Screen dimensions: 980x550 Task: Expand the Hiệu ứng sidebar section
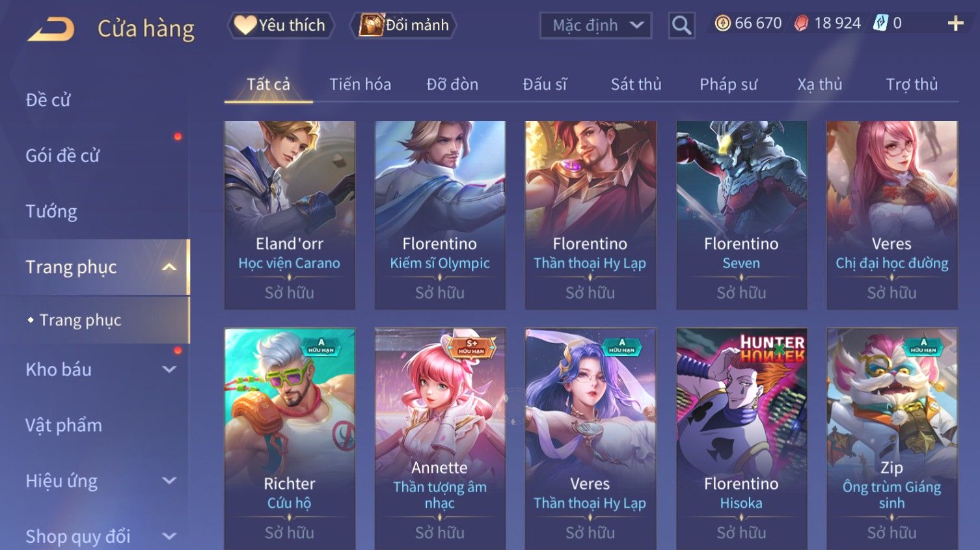(x=169, y=480)
